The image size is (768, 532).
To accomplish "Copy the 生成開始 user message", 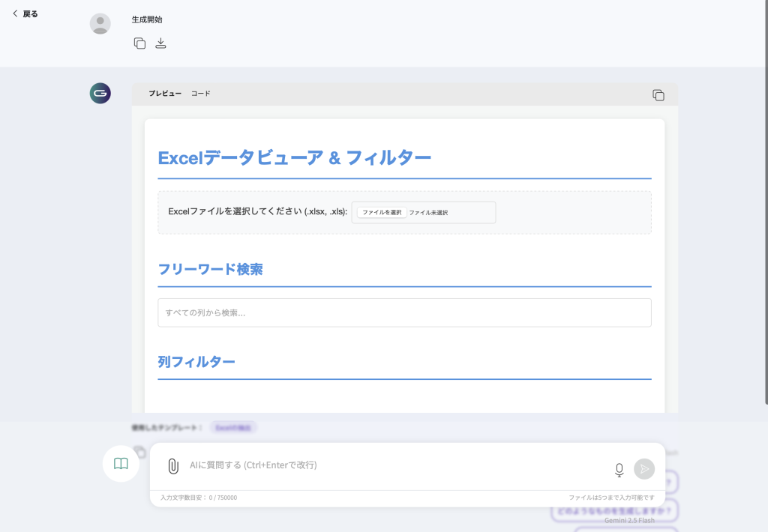I will [139, 43].
